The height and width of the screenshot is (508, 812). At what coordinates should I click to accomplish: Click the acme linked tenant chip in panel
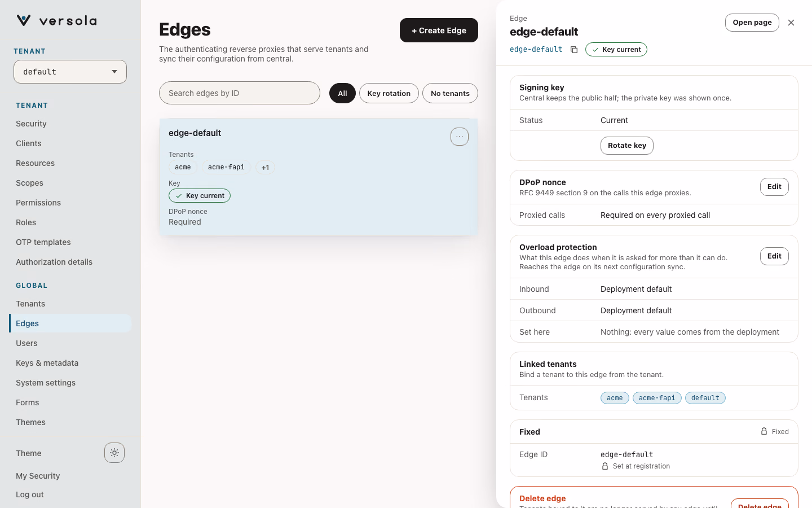(x=615, y=398)
